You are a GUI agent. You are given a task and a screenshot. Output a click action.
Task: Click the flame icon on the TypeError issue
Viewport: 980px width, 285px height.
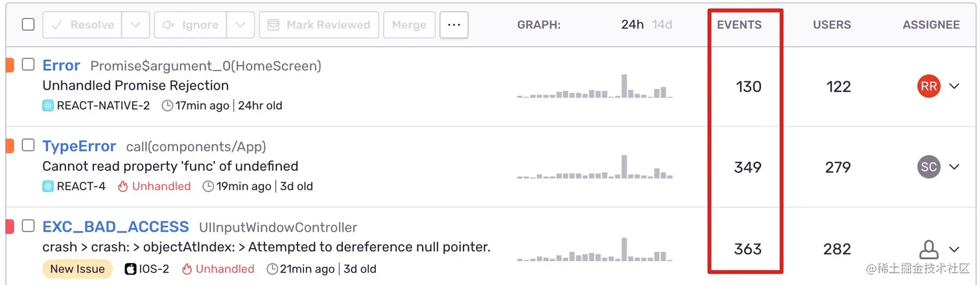click(x=123, y=186)
